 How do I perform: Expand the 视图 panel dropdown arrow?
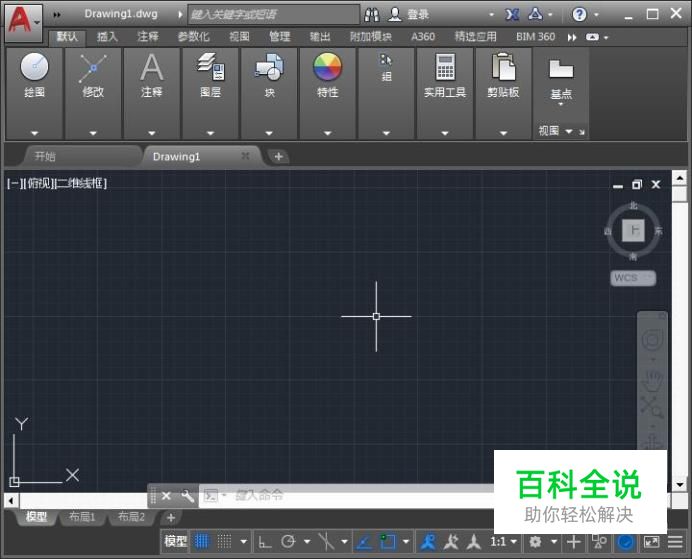coord(569,131)
